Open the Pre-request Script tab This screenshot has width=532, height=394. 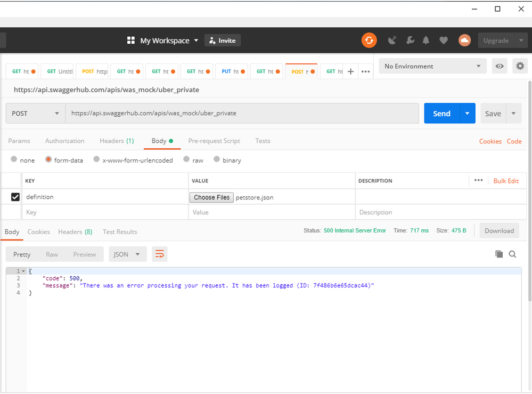tap(214, 141)
